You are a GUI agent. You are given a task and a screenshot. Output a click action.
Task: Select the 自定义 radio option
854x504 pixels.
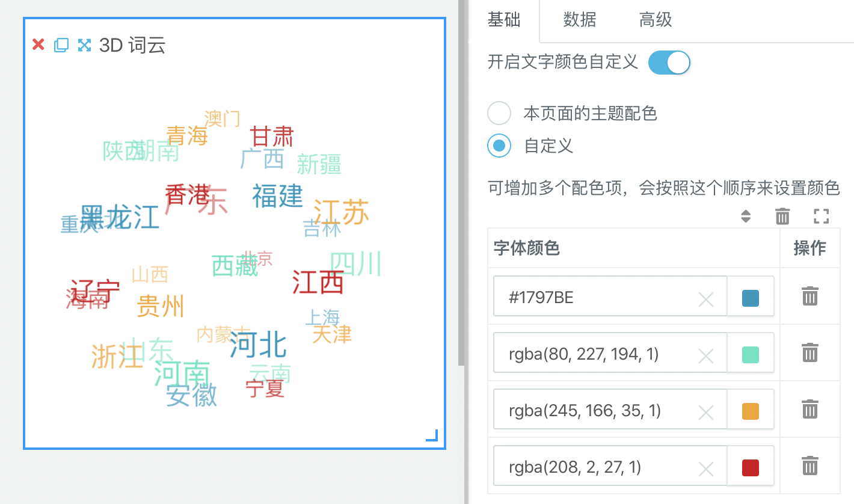(499, 146)
